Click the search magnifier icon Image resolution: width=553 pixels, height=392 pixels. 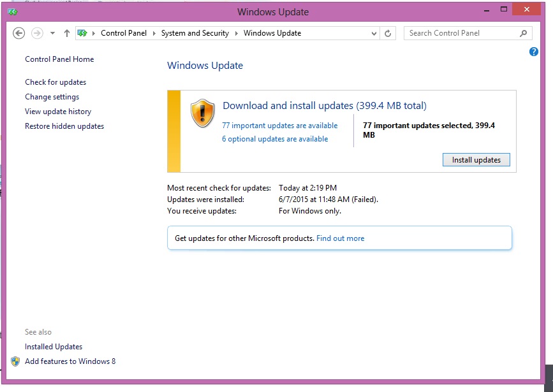pos(524,33)
